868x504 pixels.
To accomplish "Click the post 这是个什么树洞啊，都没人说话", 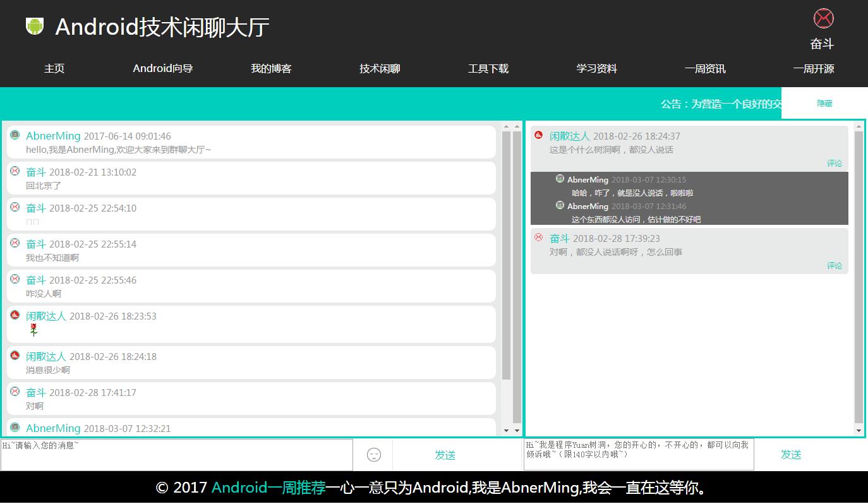I will point(612,150).
